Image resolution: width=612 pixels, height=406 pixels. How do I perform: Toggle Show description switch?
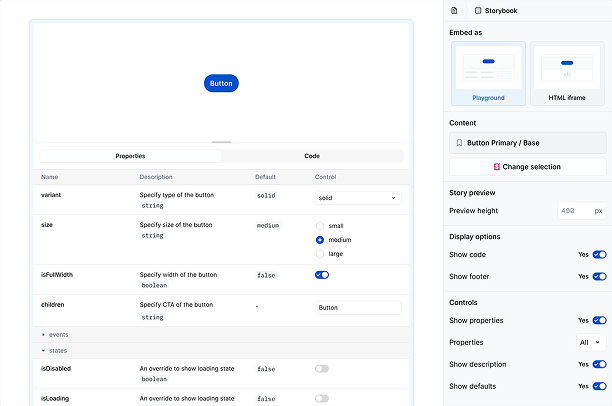[x=600, y=364]
